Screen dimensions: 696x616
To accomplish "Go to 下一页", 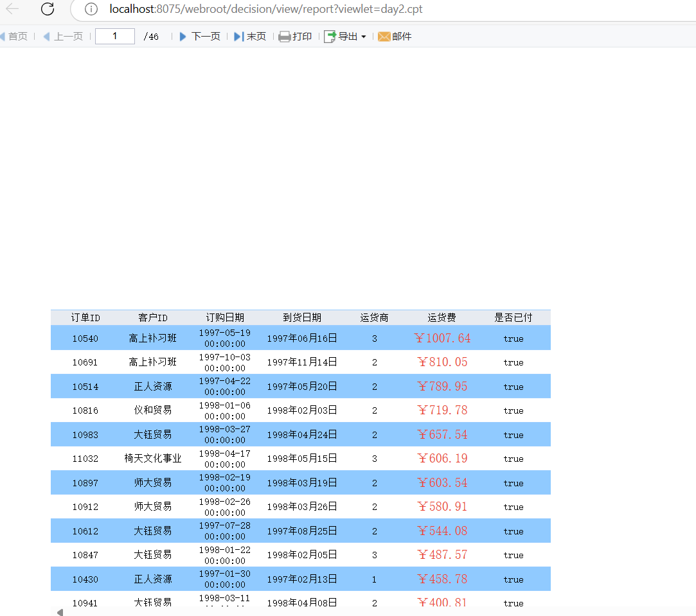I will click(x=206, y=37).
